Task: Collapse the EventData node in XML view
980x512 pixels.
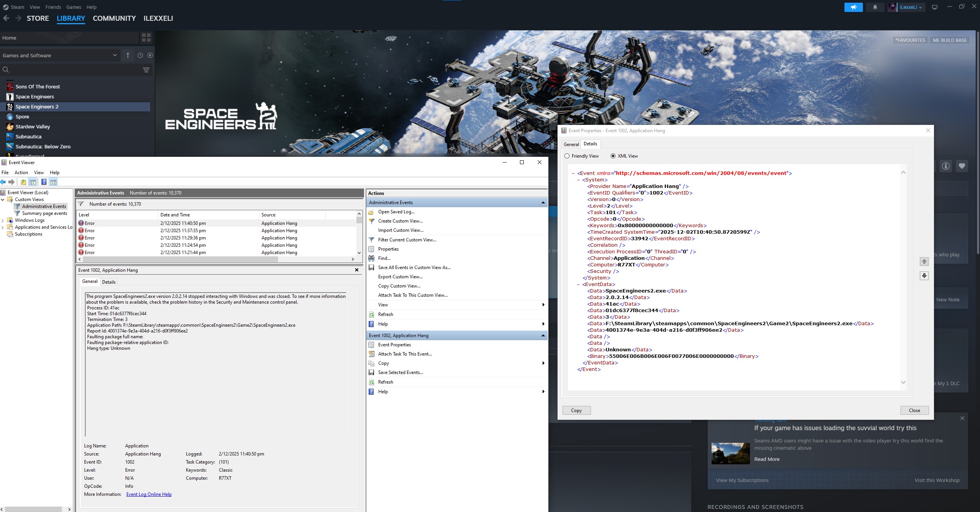Action: tap(579, 284)
